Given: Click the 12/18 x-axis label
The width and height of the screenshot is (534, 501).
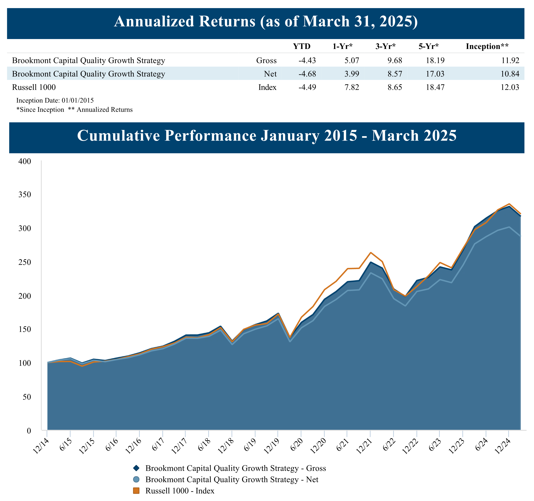Looking at the screenshot, I should click(x=225, y=445).
